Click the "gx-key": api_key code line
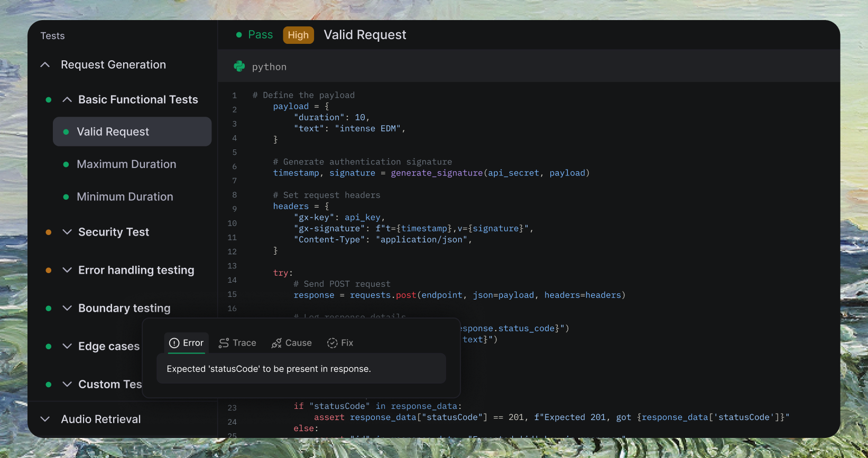Image resolution: width=868 pixels, height=458 pixels. [x=339, y=217]
